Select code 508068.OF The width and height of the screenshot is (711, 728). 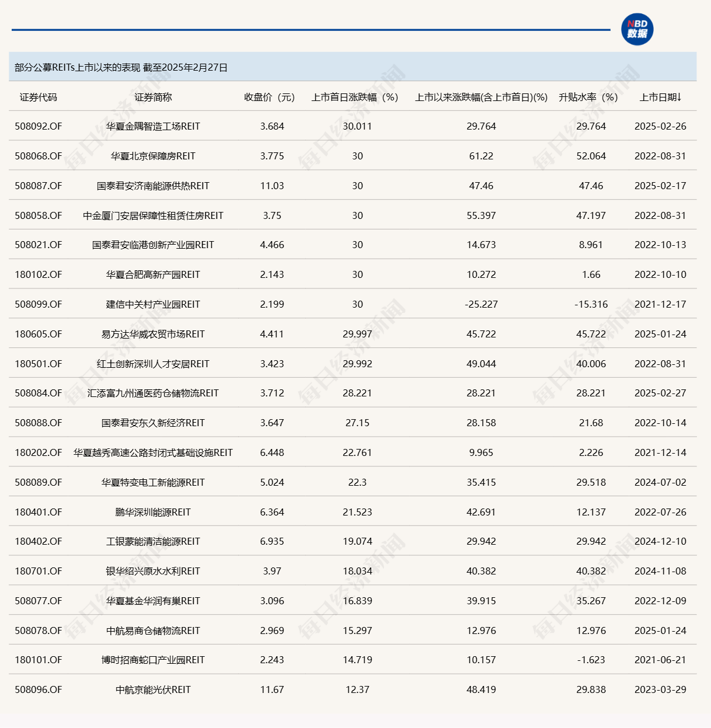click(x=39, y=156)
